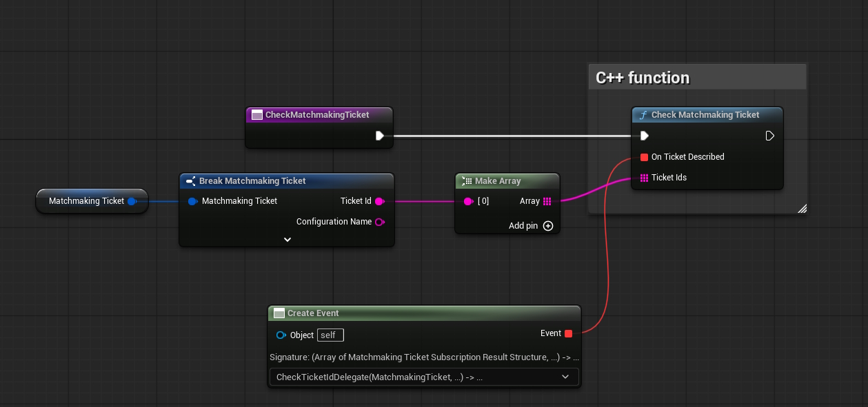Click the Array output pin on Make Array
Viewport: 868px width, 407px height.
tap(547, 200)
